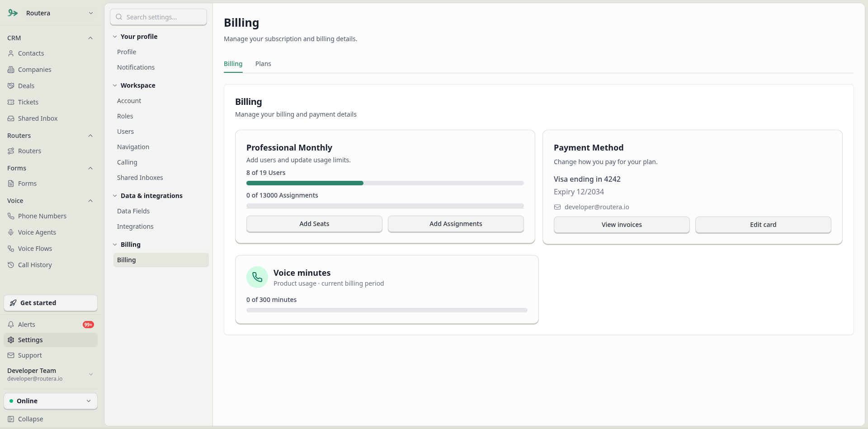Collapse the Data & integrations group
The height and width of the screenshot is (429, 868).
[x=115, y=196]
